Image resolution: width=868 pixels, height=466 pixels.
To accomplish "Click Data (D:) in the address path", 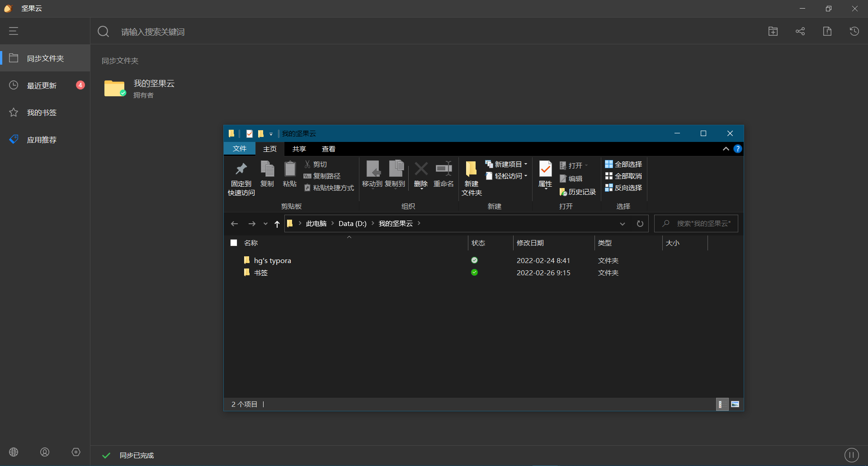I will [x=352, y=223].
